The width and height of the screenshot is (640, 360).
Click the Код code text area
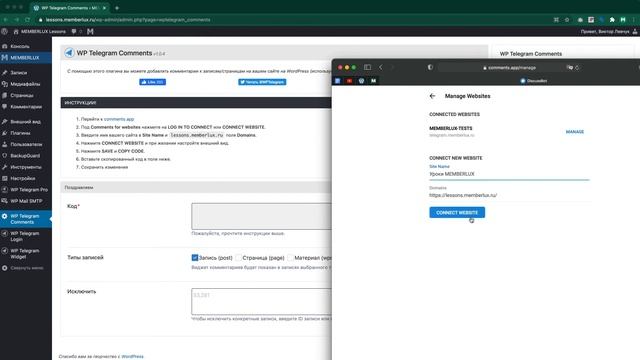[261, 216]
